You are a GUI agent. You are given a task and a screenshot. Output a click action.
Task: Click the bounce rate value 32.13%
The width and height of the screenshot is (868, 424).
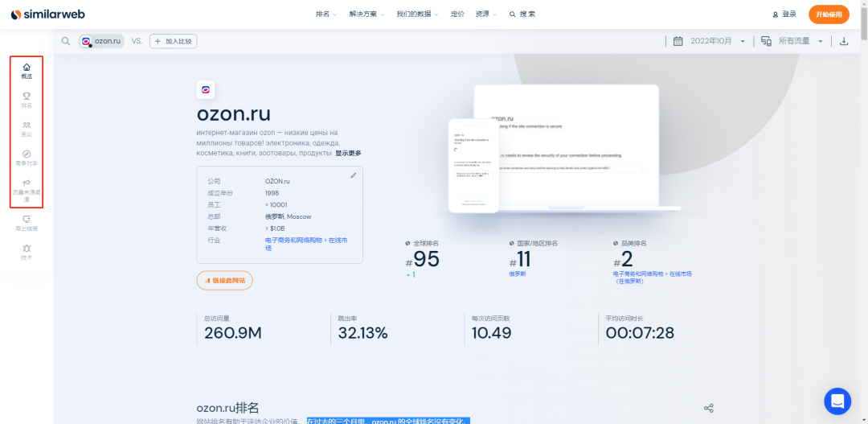[x=363, y=333]
